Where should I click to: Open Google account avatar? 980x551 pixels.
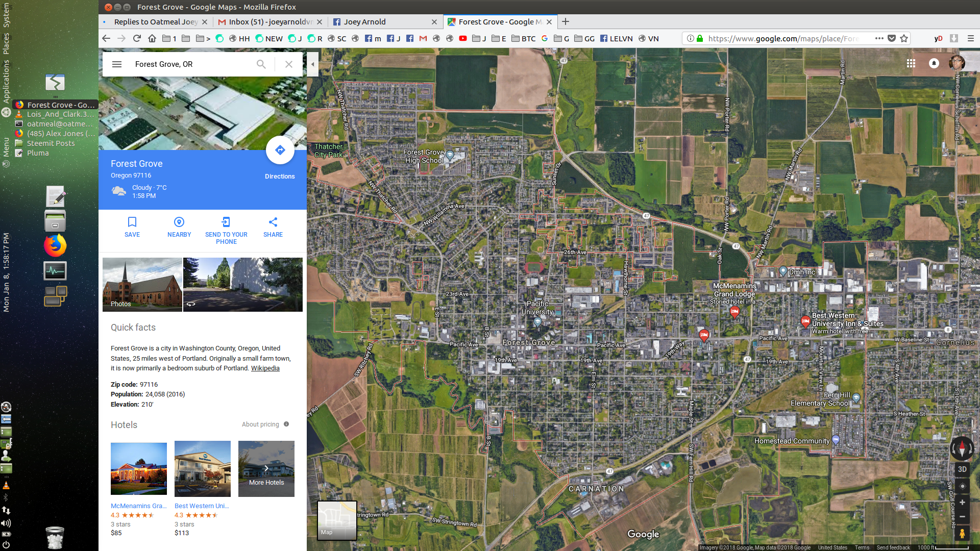click(957, 63)
